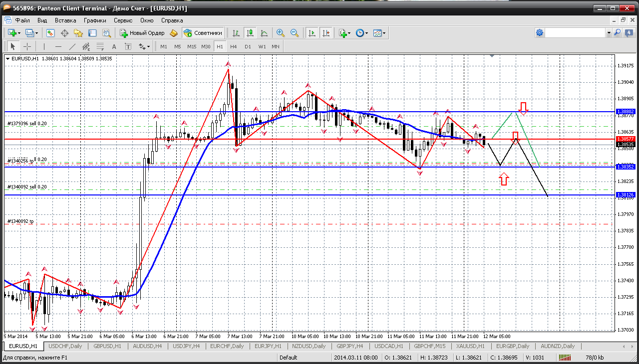Set timeframe to H4

233,46
